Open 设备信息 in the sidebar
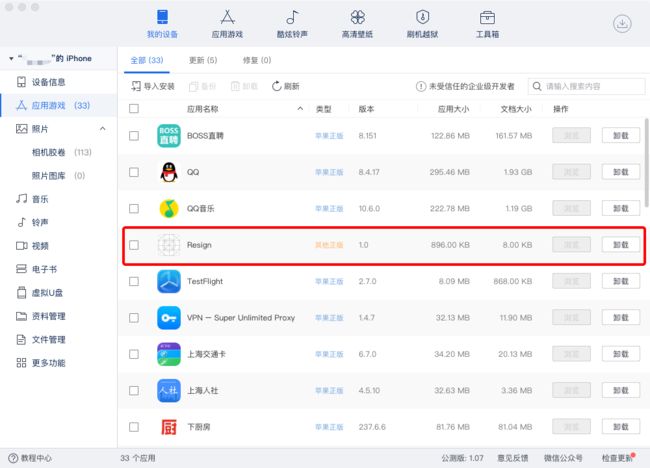Screen dimensions: 650x468 click(58, 82)
